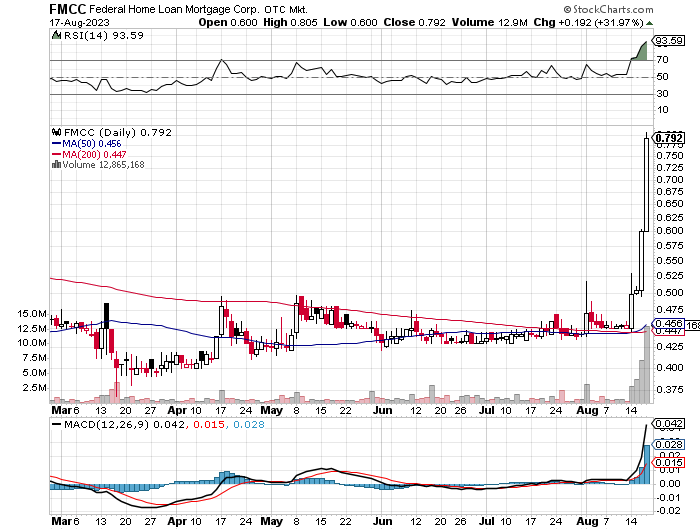
Task: Click the 93.59 RSI value tag on right axis
Action: click(669, 41)
